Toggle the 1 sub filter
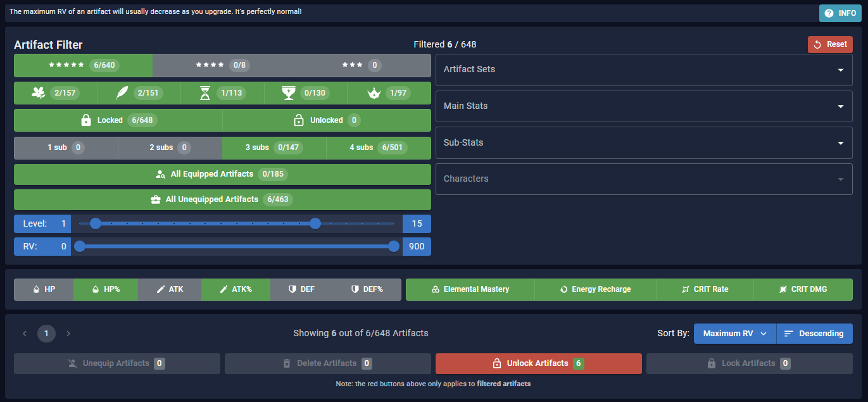 [66, 148]
